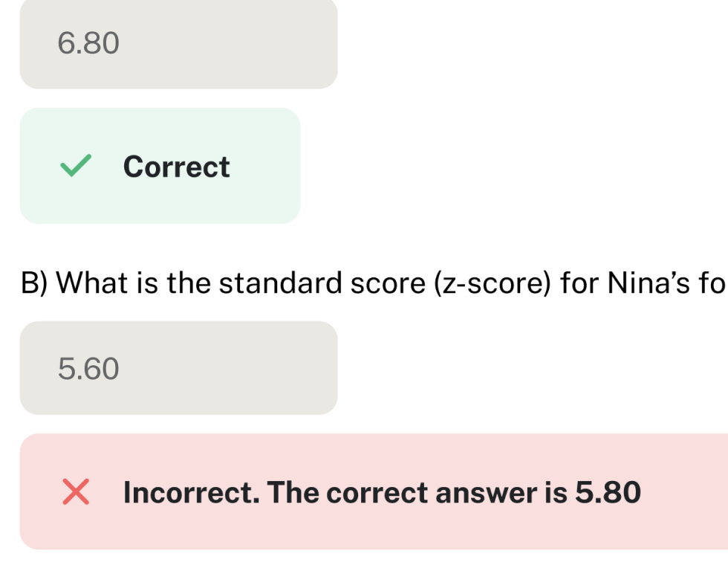The image size is (728, 565).
Task: Select the 5.80 value in the feedback message
Action: 607,492
